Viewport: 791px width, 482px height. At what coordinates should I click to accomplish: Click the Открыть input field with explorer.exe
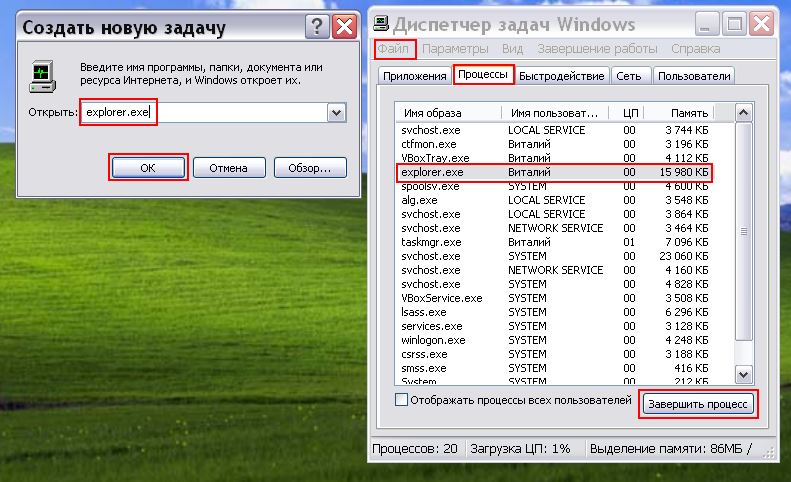[x=204, y=112]
